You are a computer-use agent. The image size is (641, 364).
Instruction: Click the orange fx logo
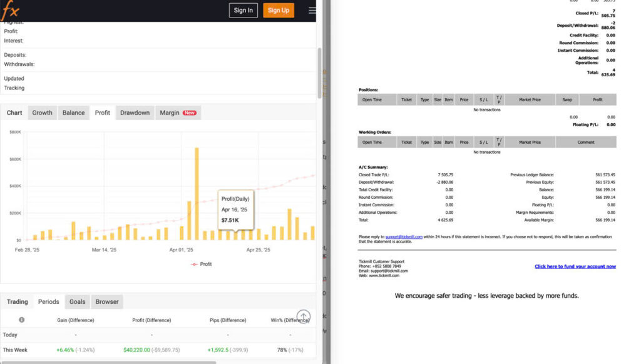10,10
